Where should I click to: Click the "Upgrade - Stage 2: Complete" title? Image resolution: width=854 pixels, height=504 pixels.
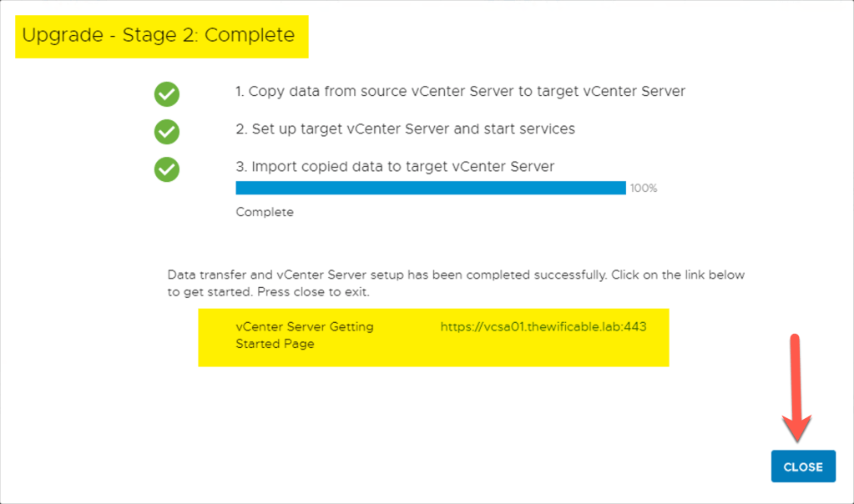tap(159, 35)
